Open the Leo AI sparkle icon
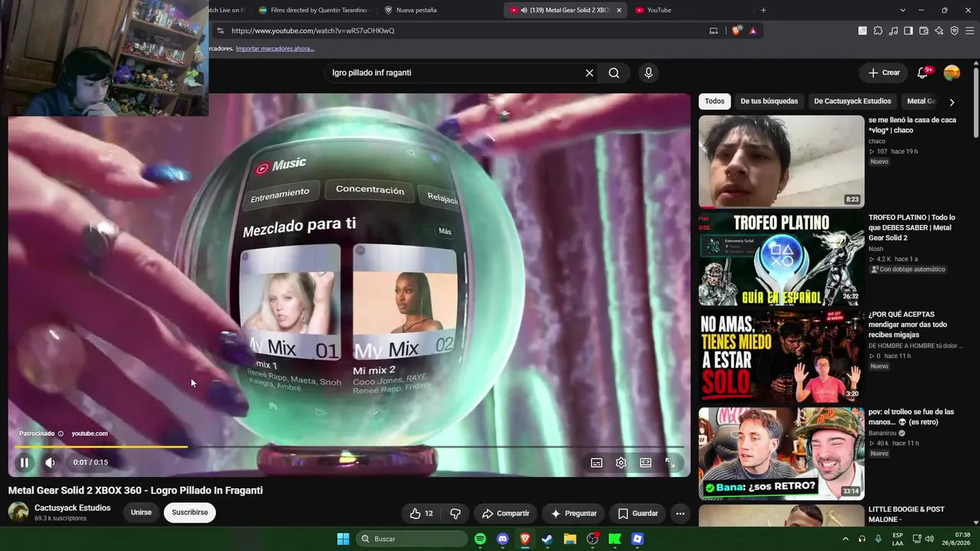 [939, 31]
